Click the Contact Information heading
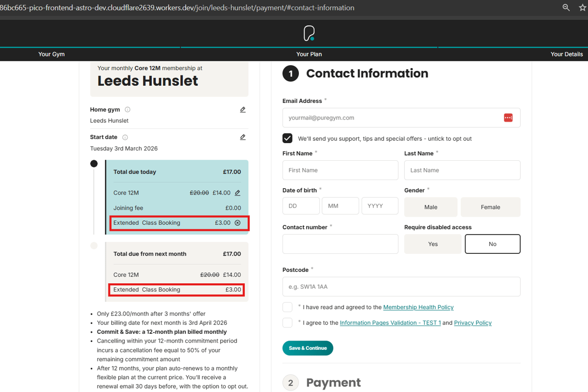This screenshot has height=392, width=588. [367, 73]
